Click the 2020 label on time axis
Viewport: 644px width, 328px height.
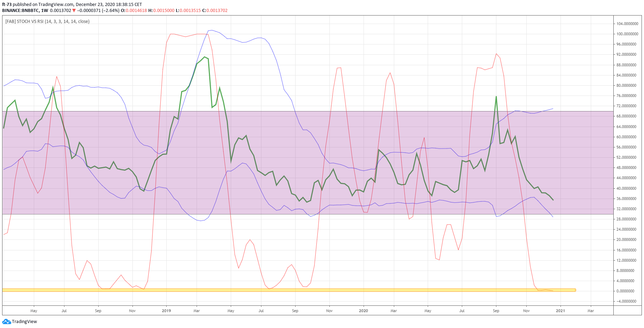coord(363,311)
